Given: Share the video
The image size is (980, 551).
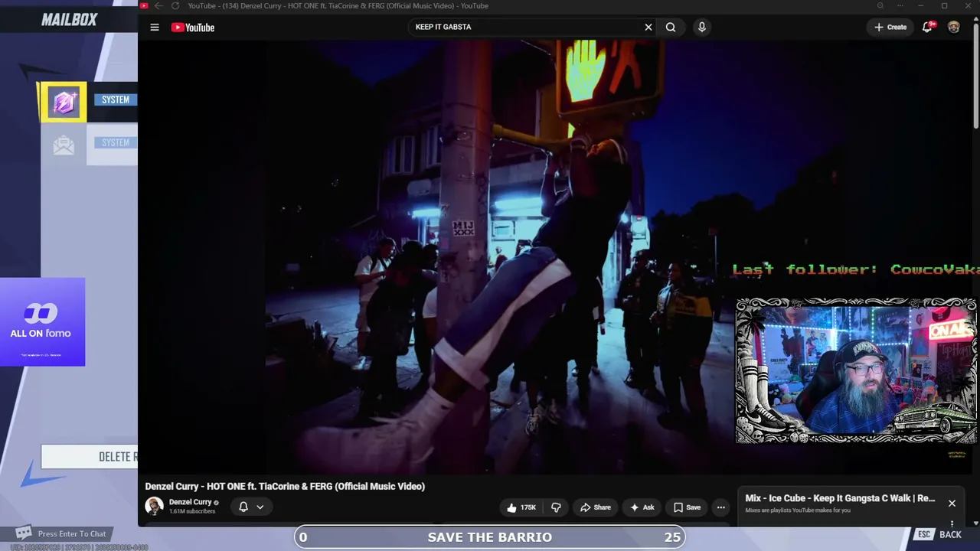Looking at the screenshot, I should 595,507.
